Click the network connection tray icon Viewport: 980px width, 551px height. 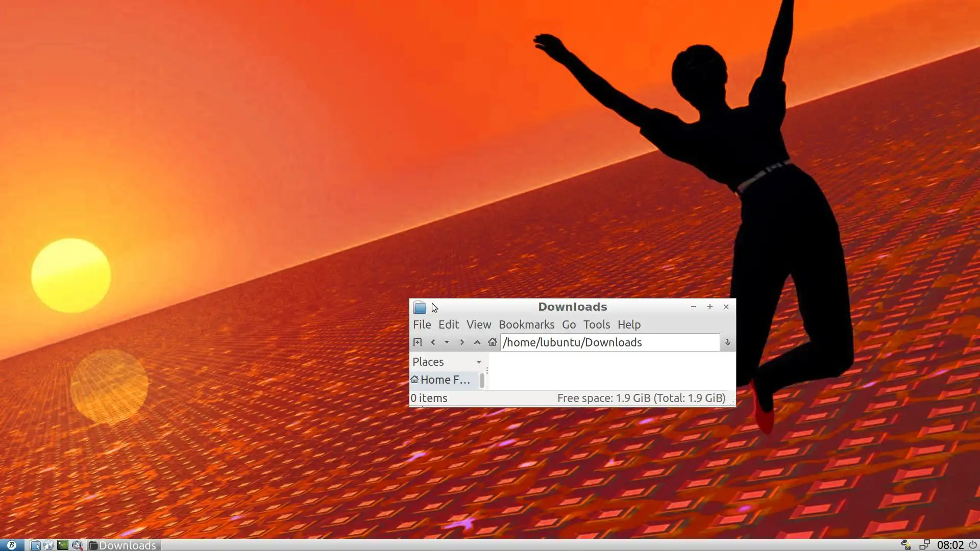(x=924, y=545)
